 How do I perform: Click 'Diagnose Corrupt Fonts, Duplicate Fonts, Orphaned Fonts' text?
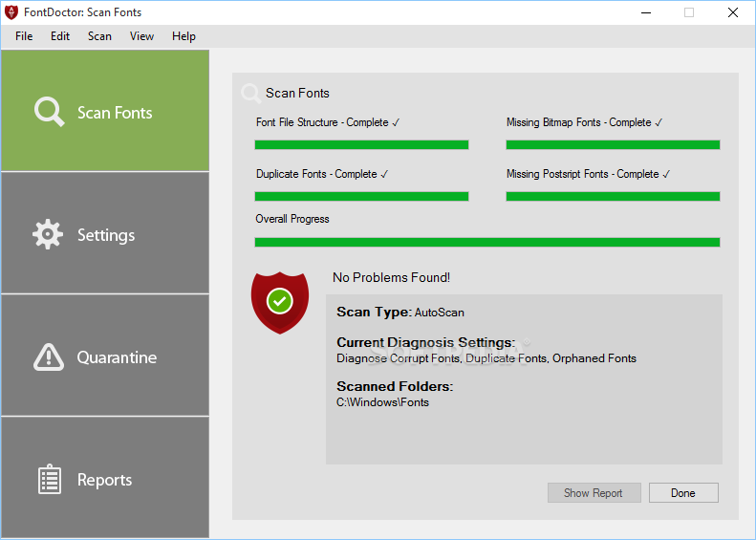(x=486, y=358)
